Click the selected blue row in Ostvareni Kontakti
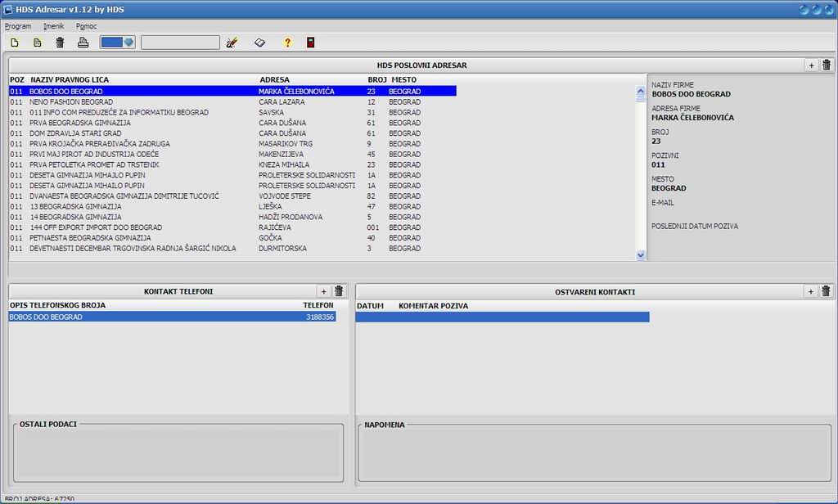 click(x=502, y=317)
